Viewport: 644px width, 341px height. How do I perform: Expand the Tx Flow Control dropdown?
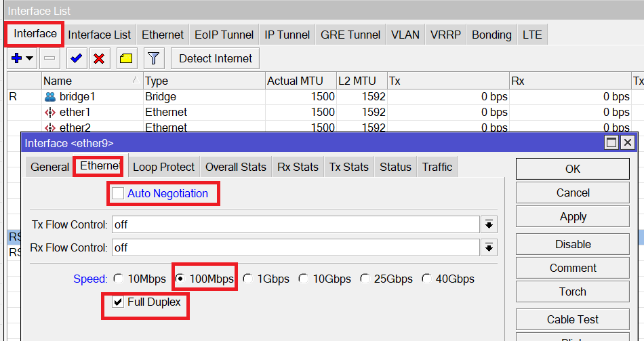[489, 224]
